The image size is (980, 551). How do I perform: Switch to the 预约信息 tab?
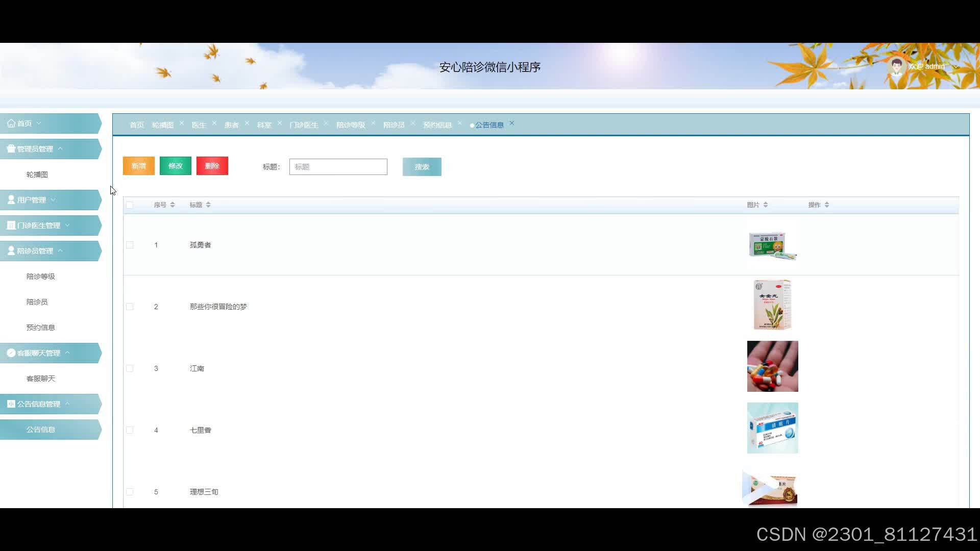(437, 125)
